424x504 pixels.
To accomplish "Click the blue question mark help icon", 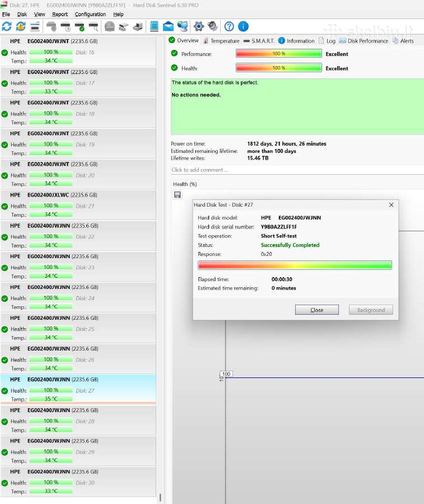I will [x=229, y=26].
